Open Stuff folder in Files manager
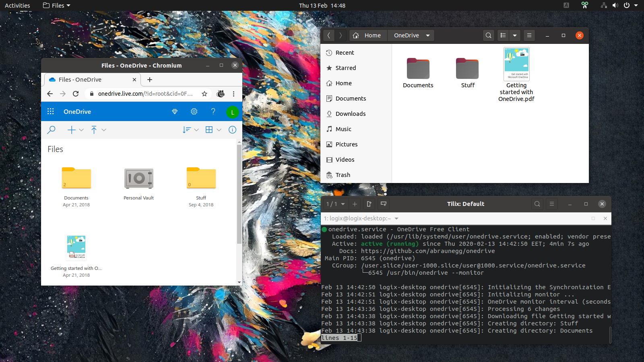This screenshot has width=644, height=362. point(467,68)
